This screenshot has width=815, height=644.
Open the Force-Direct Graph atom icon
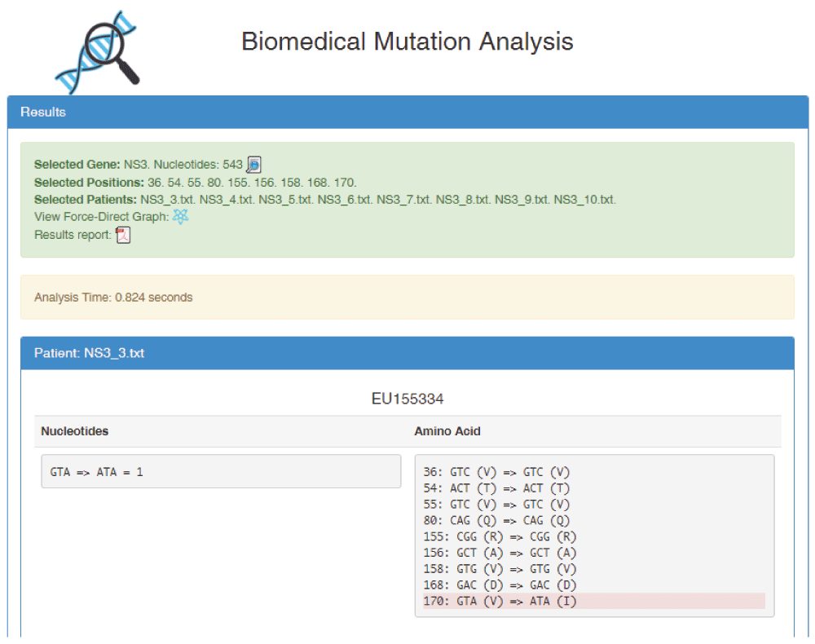[x=181, y=217]
